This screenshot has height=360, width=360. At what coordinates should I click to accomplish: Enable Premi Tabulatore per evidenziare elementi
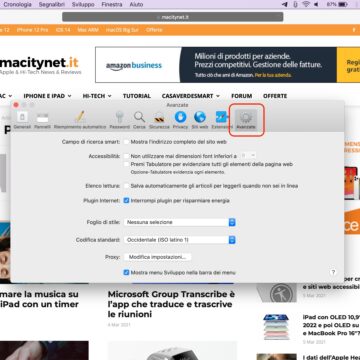click(x=126, y=164)
